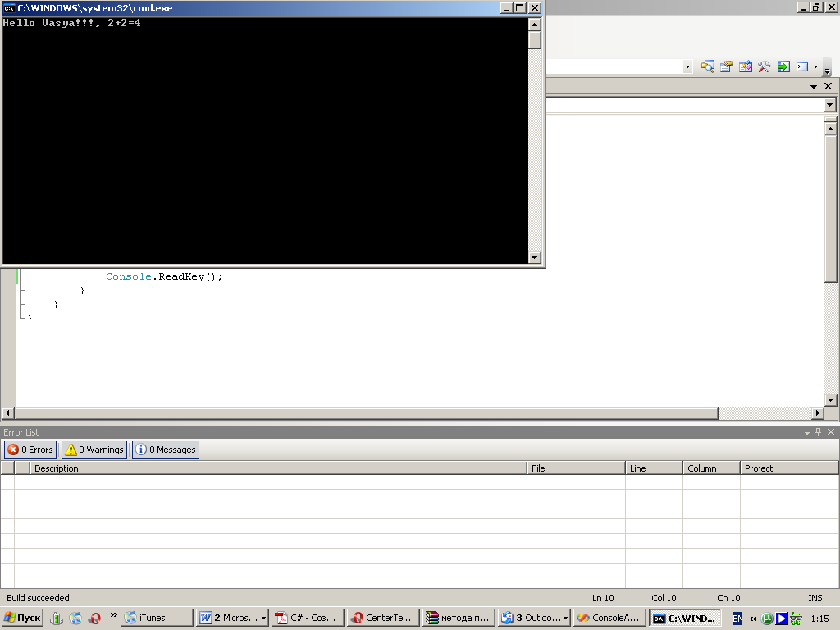Viewport: 840px width, 630px height.
Task: Toggle Messages filter in Error List
Action: tap(166, 450)
